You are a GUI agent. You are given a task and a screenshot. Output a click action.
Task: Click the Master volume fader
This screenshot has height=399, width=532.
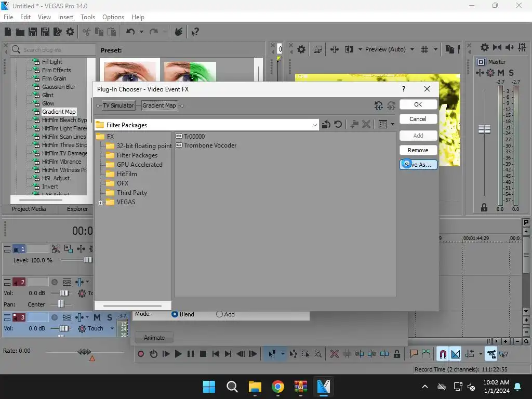coord(484,129)
